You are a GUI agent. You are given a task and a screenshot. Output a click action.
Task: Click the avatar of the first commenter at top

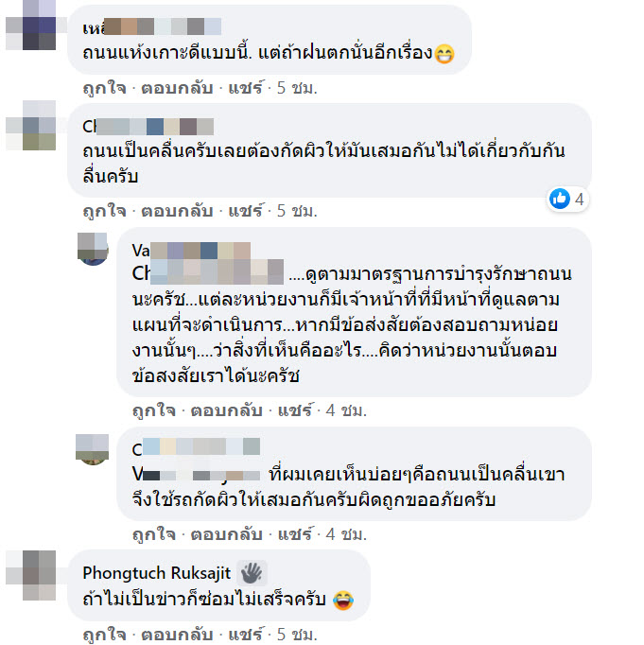[x=31, y=25]
